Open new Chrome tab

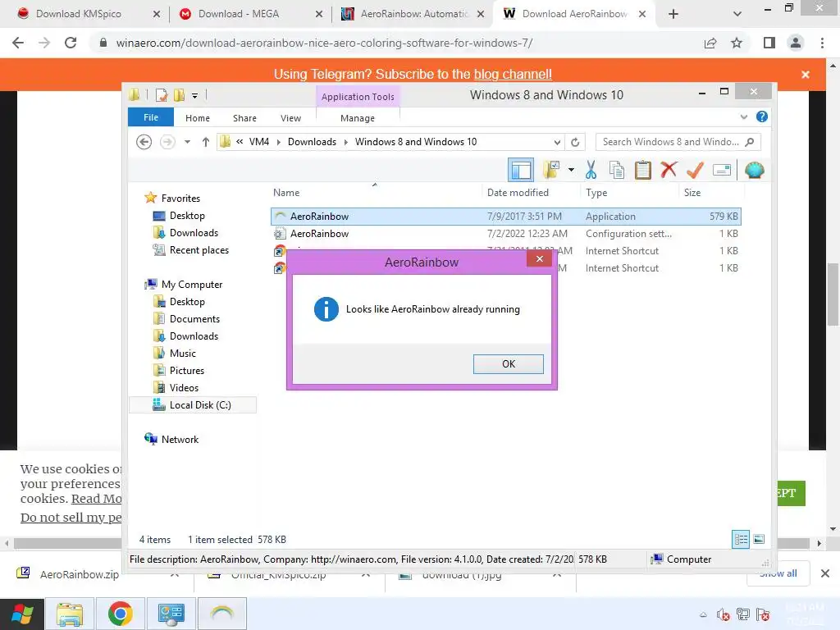point(673,14)
